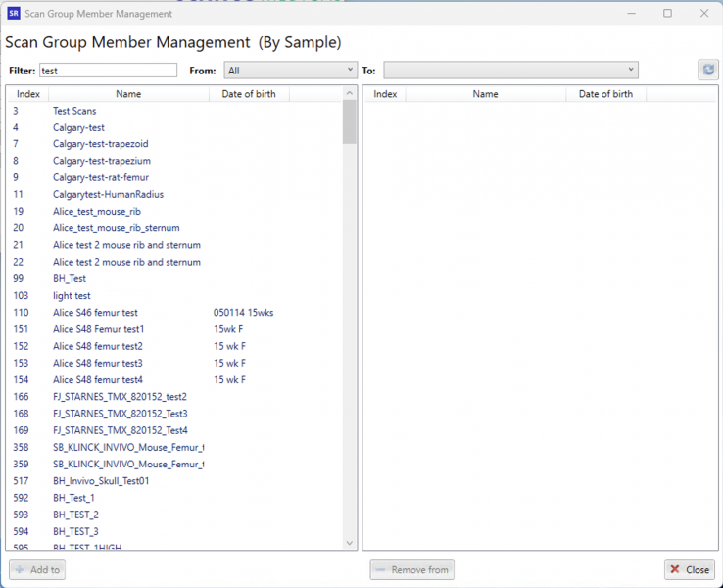Viewport: 723px width, 588px height.
Task: Click left Date of birth column header
Action: click(x=249, y=94)
